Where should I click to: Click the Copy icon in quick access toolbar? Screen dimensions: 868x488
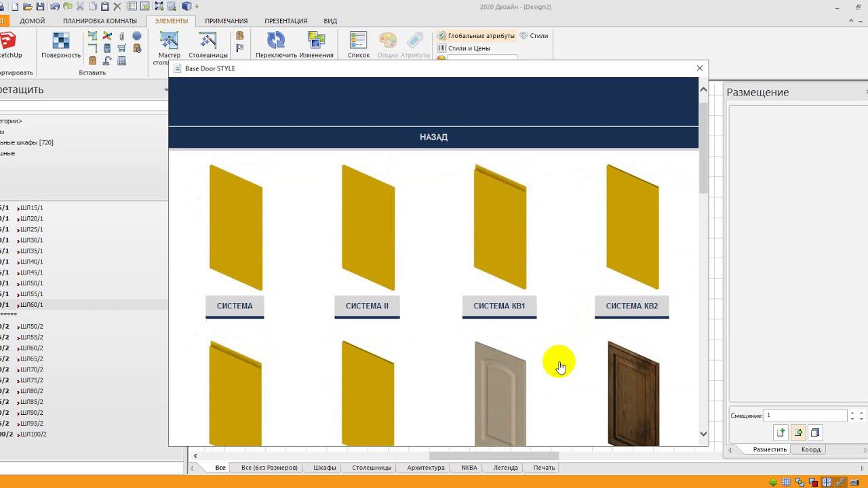click(93, 7)
